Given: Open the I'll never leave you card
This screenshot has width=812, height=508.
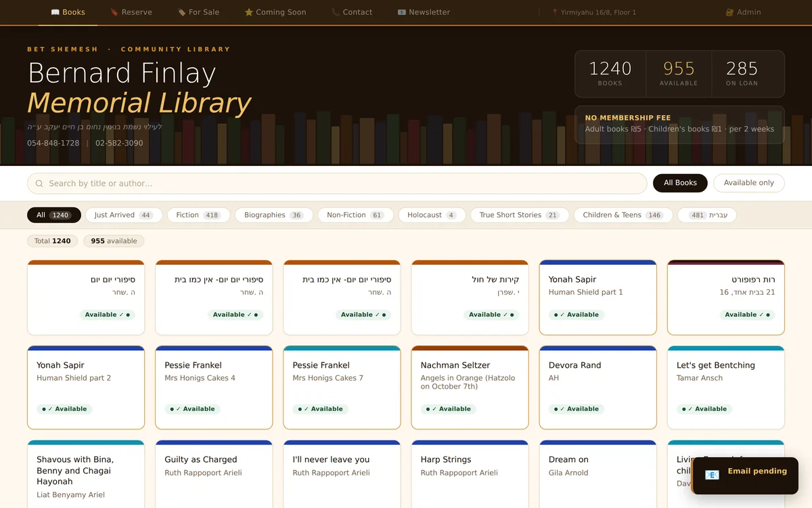Looking at the screenshot, I should (x=342, y=474).
